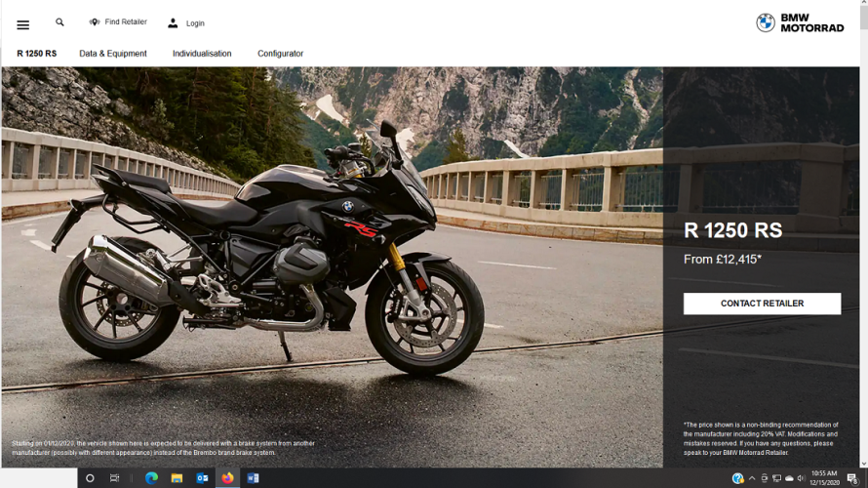Viewport: 868px width, 488px height.
Task: Click the Meet Now tray icon
Action: (x=765, y=478)
